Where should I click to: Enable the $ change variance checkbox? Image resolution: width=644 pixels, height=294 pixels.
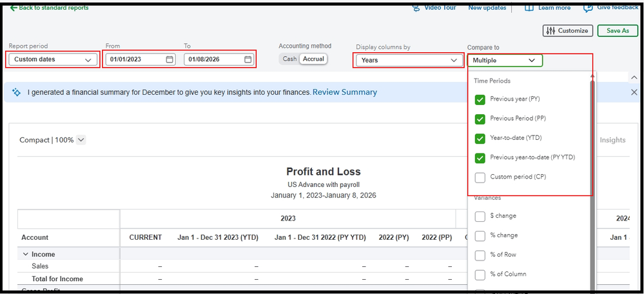(480, 217)
